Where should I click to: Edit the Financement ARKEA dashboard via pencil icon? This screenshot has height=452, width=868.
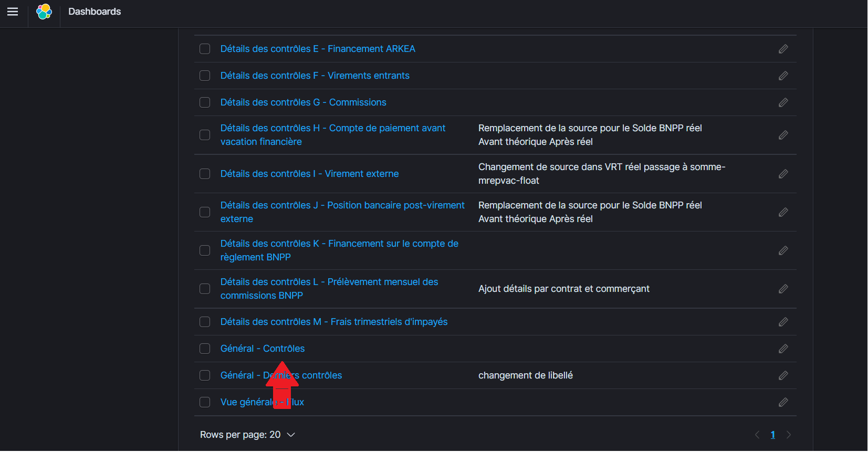783,49
